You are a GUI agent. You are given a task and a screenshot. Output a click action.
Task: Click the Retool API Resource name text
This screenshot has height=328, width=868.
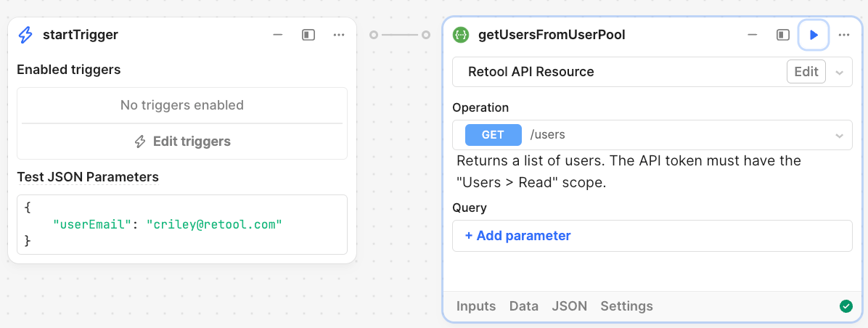coord(531,71)
